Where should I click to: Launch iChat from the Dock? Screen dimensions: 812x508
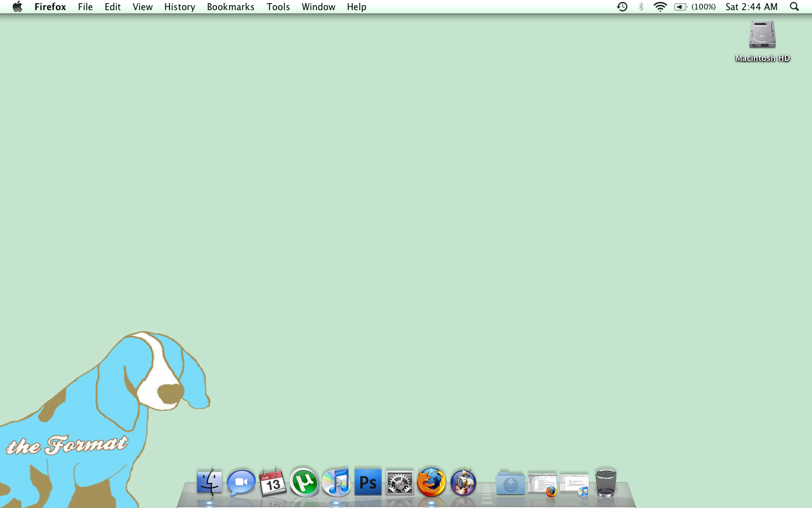(x=241, y=483)
